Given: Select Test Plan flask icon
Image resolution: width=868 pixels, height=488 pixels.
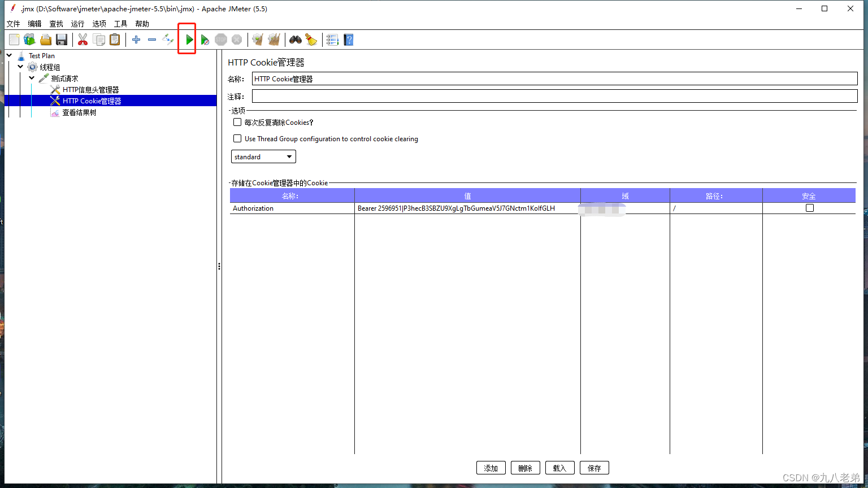Looking at the screenshot, I should [21, 55].
